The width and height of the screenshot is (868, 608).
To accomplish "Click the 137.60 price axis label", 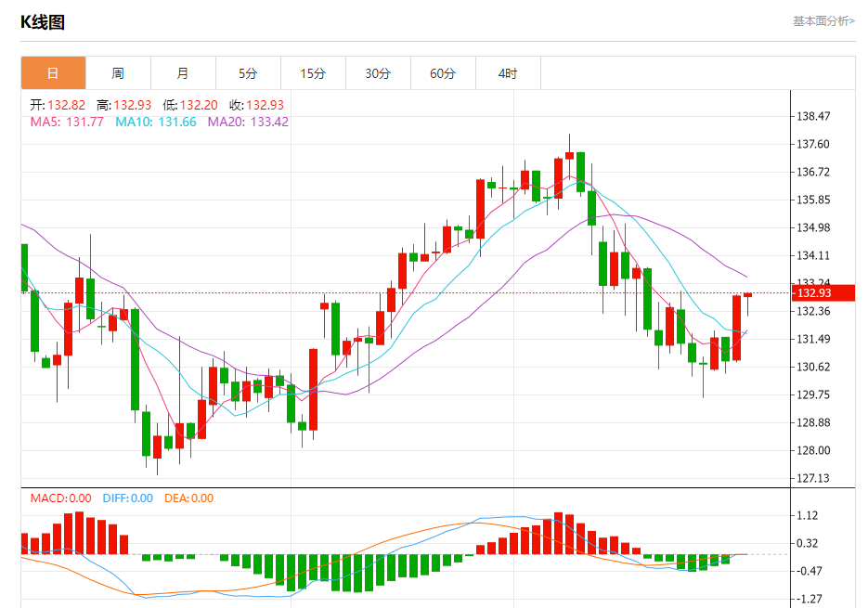I will tap(813, 144).
